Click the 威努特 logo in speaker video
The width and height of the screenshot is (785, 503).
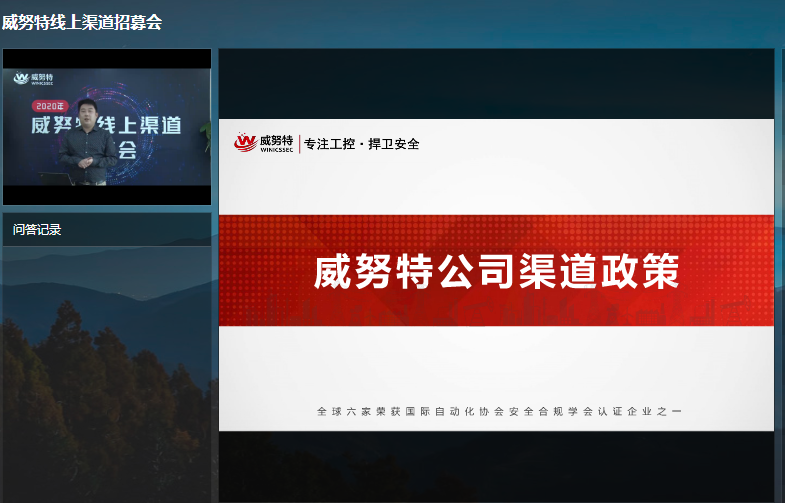[34, 79]
